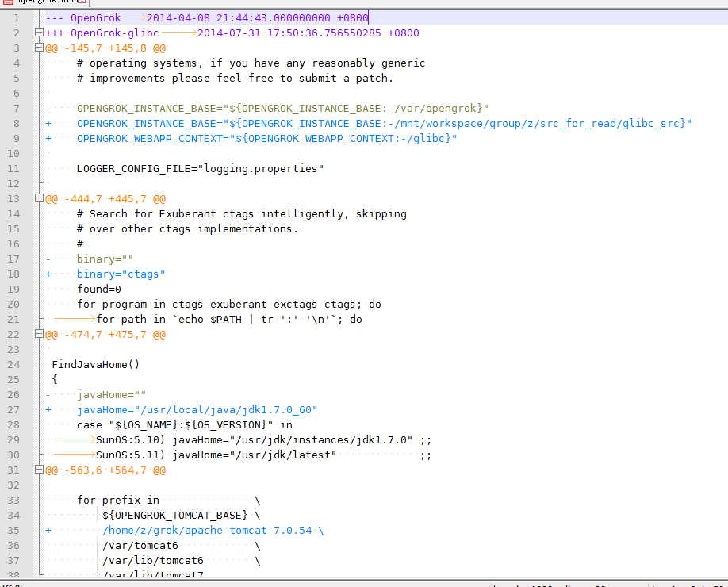Click the '/var/lib/tomcat6' line
The height and width of the screenshot is (587, 728).
click(181, 561)
